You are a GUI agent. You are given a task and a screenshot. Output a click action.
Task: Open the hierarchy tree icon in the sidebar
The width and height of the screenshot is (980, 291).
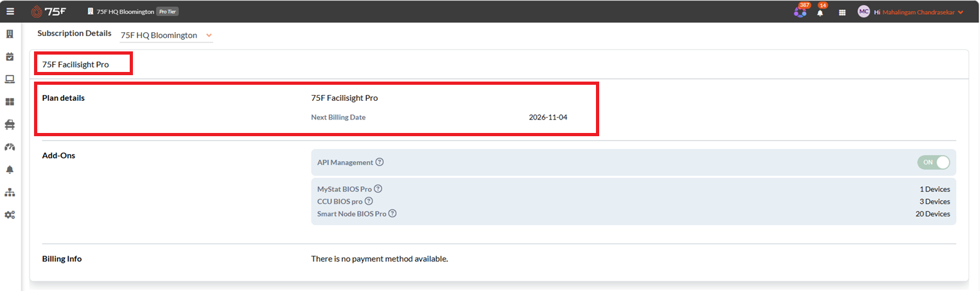pyautogui.click(x=10, y=192)
